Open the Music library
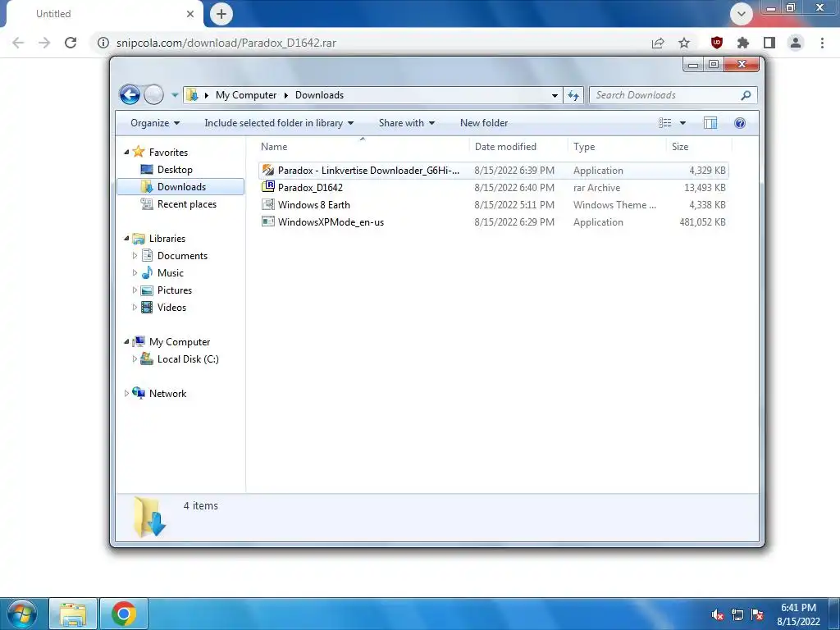Viewport: 840px width, 630px height. coord(171,273)
